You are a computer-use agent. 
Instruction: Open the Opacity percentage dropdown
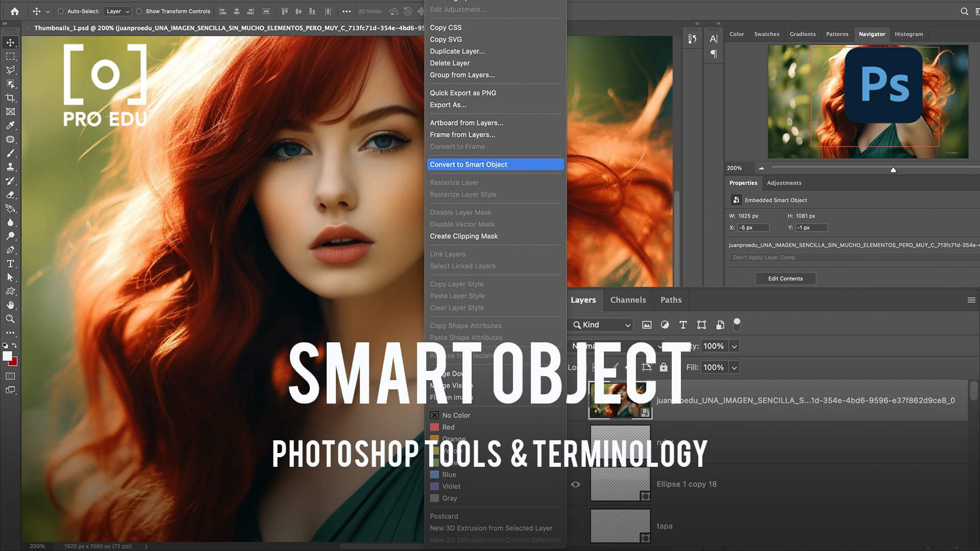coord(734,346)
